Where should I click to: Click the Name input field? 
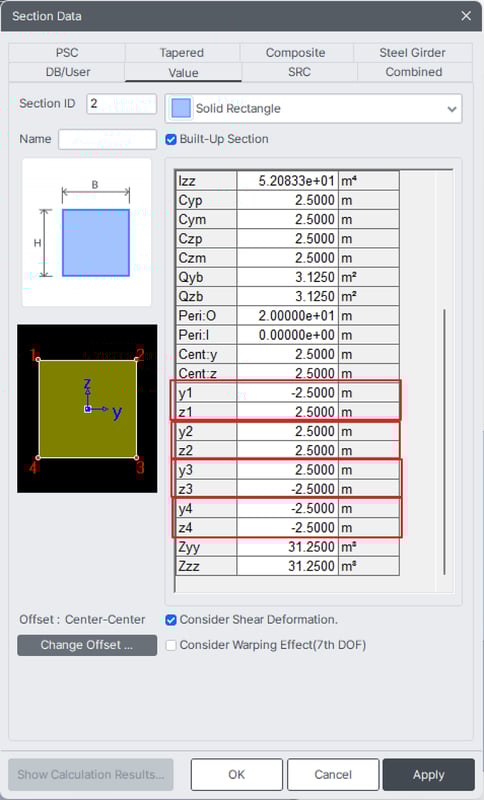(x=107, y=139)
